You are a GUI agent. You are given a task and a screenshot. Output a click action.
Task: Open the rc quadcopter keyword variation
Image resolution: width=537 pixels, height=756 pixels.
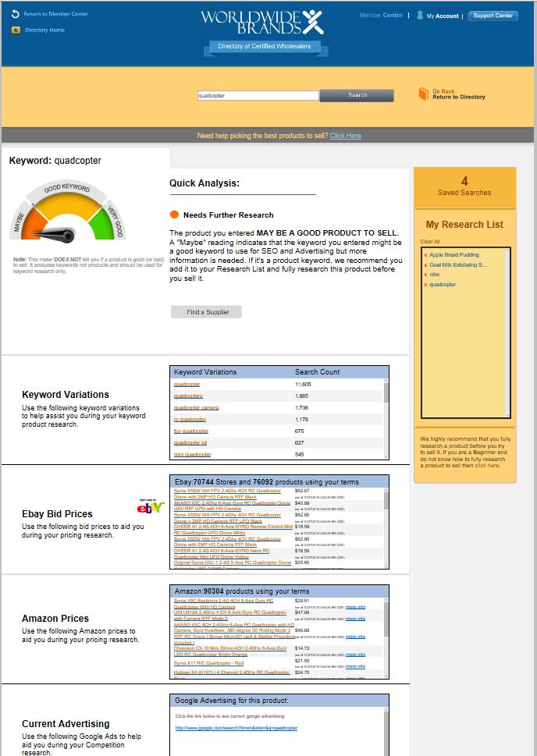coord(190,420)
